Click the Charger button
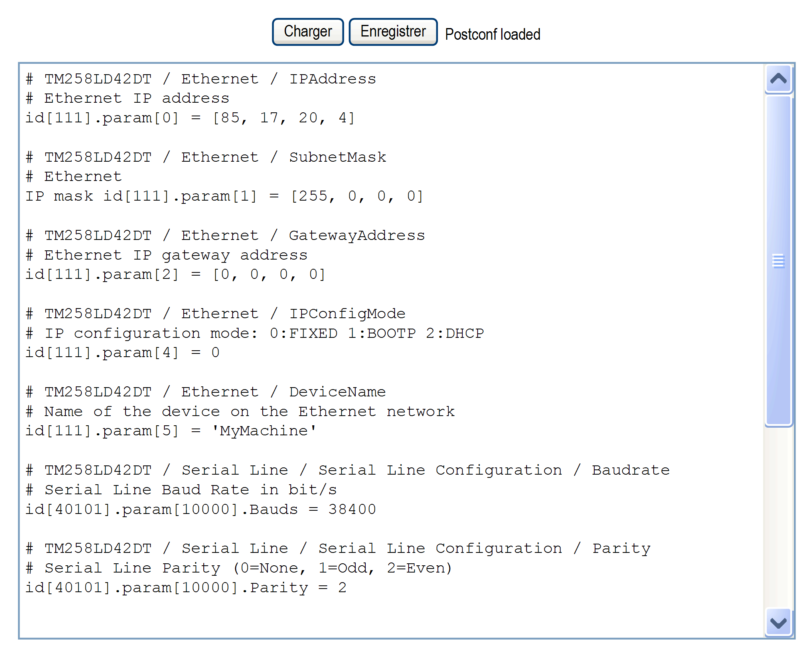812x662 pixels. 308,32
